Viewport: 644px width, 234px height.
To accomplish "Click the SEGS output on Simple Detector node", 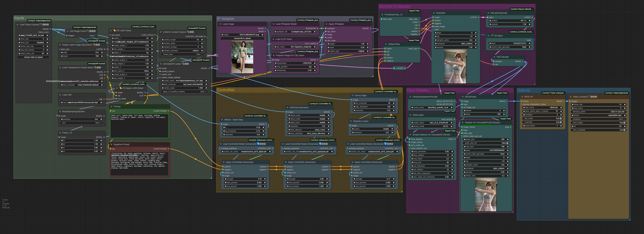I will (x=455, y=139).
